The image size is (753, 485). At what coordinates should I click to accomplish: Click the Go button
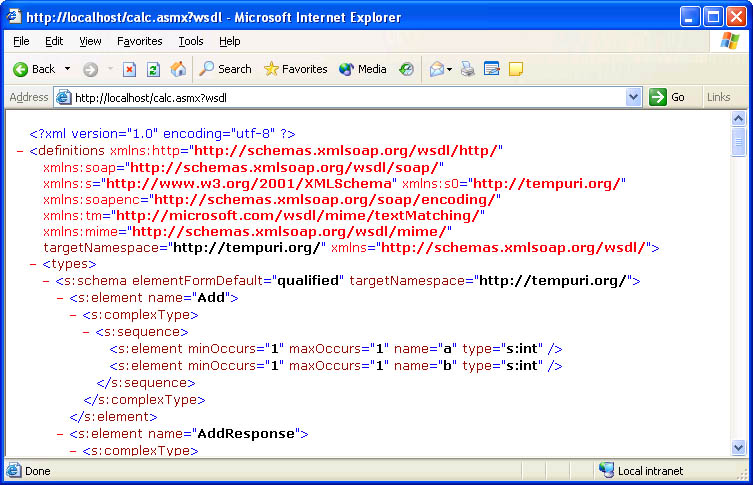pyautogui.click(x=668, y=97)
